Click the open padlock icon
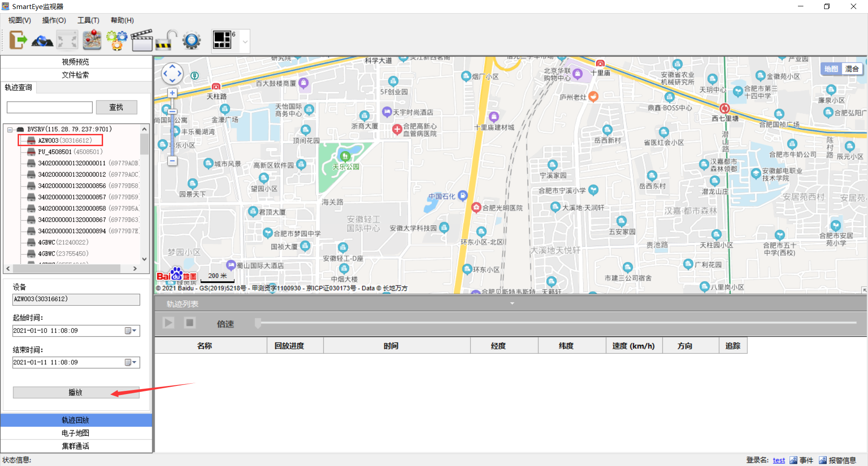The height and width of the screenshot is (466, 868). click(166, 40)
